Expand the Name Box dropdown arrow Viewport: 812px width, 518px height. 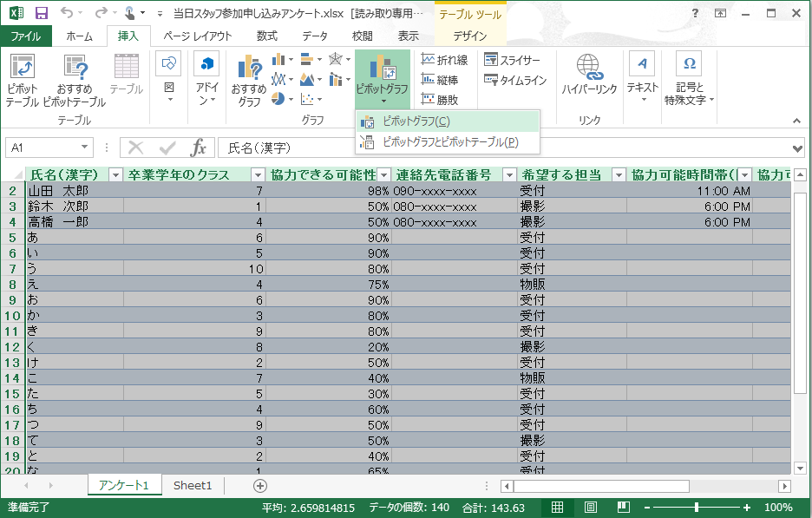[84, 148]
